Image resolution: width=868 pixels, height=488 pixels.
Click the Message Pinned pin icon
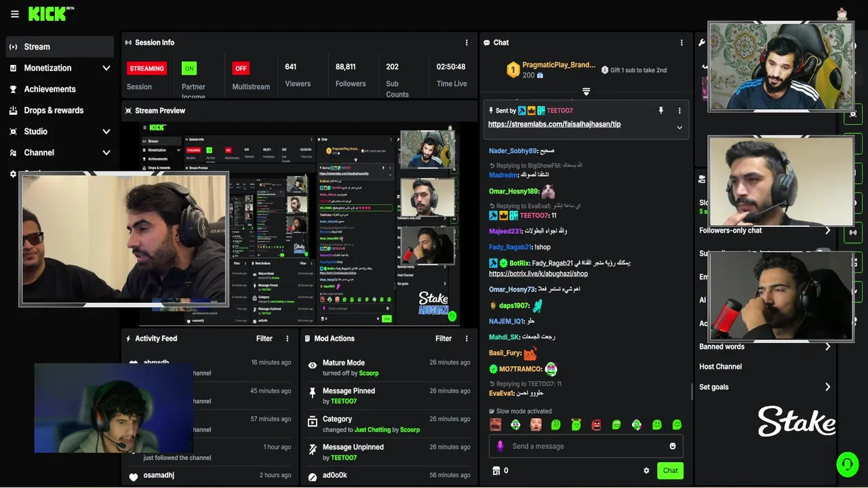pos(313,393)
